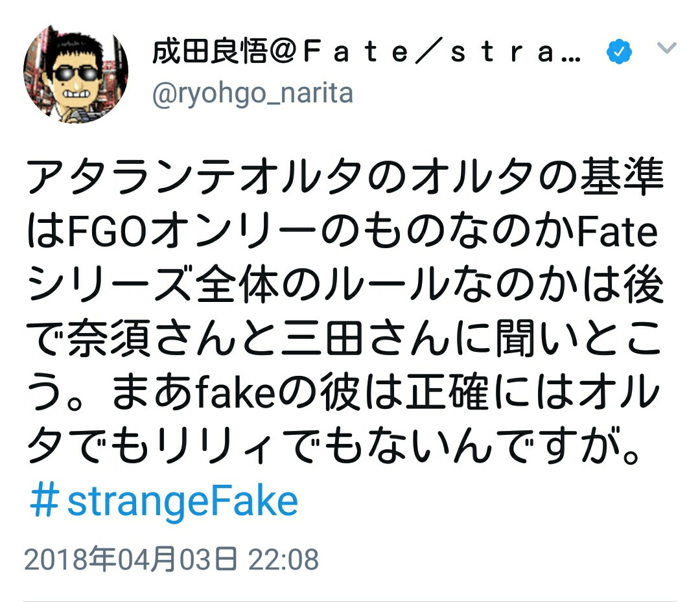Open the tweet date 2018年04月03日
This screenshot has height=602, width=700.
pos(132,560)
